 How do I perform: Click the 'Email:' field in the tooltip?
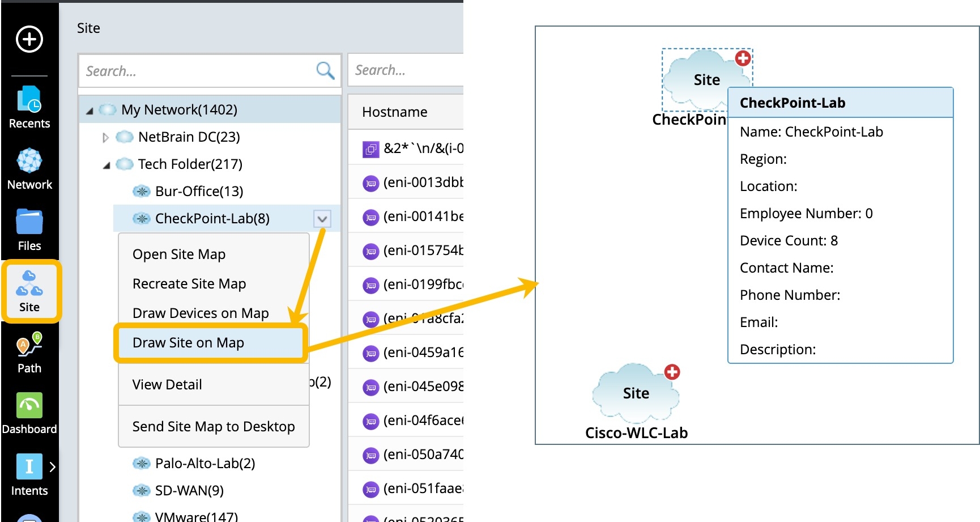coord(759,322)
